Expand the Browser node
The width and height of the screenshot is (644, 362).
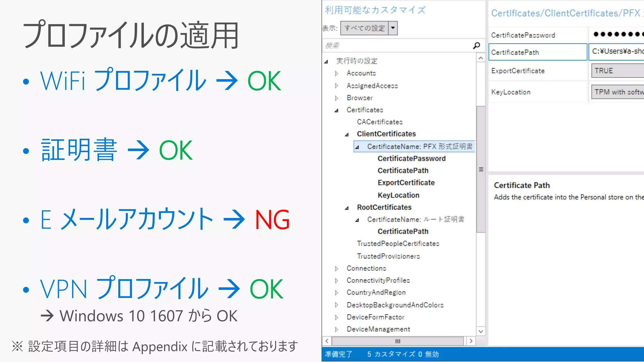point(336,98)
